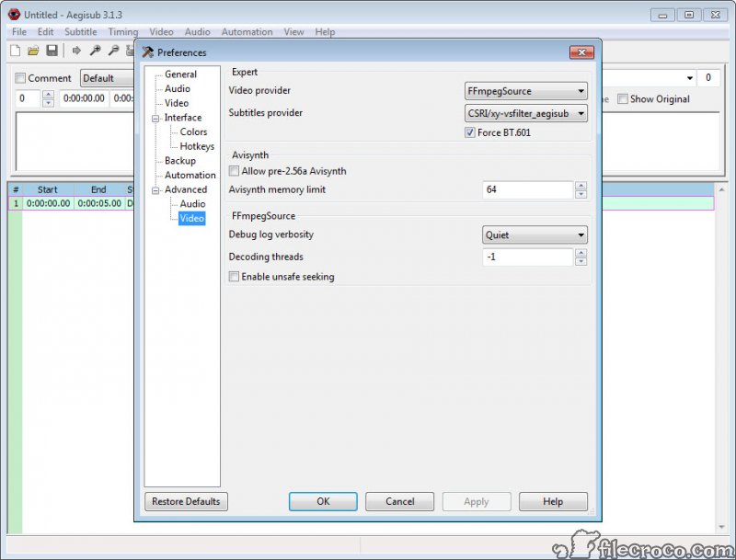This screenshot has height=560, width=736.
Task: Increase the Avisynth memory limit with up arrow
Action: [581, 185]
